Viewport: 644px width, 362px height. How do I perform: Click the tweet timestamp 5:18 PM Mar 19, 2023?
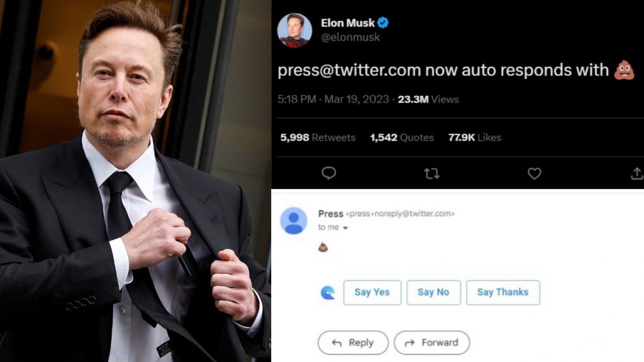(x=333, y=99)
